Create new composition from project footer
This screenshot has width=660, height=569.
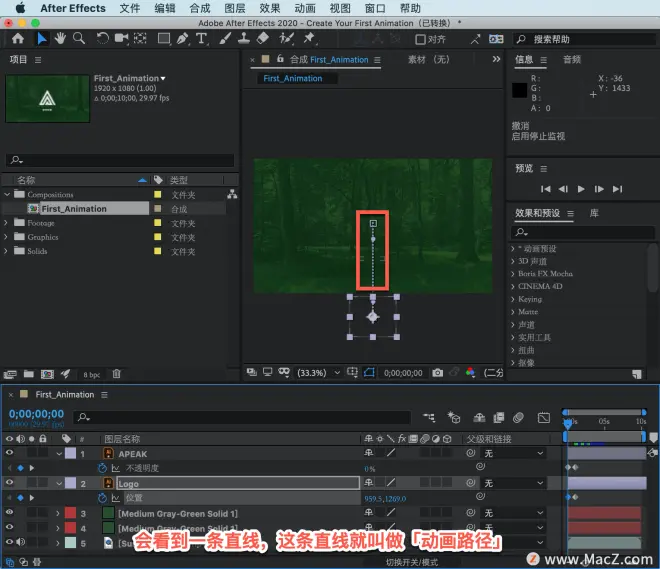click(x=47, y=374)
